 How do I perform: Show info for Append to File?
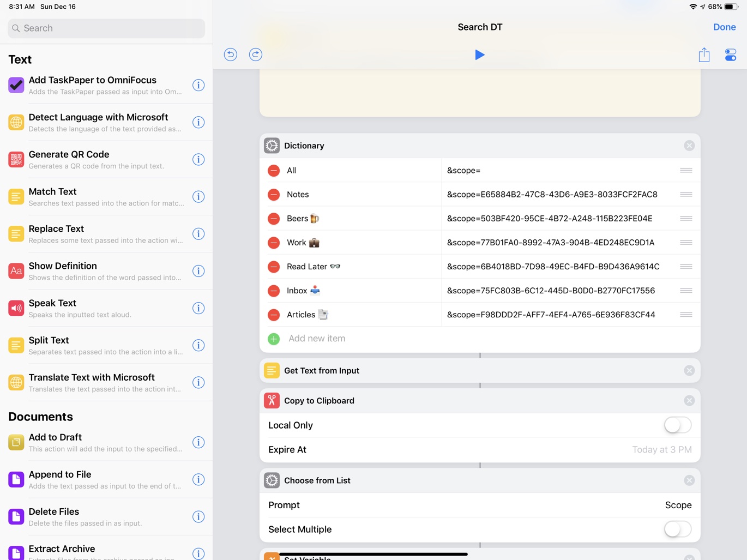198,479
